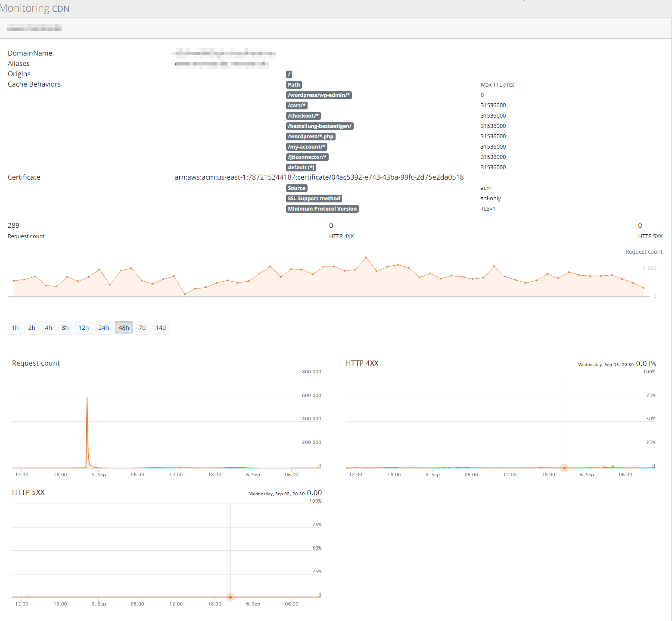
Task: Click the Path header badge
Action: (x=294, y=85)
